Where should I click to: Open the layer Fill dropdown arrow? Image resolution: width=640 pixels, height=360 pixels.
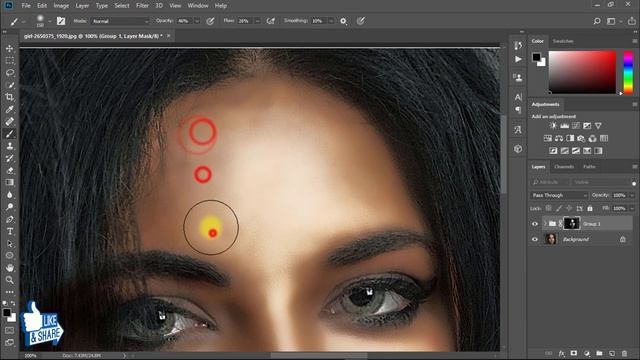point(632,208)
